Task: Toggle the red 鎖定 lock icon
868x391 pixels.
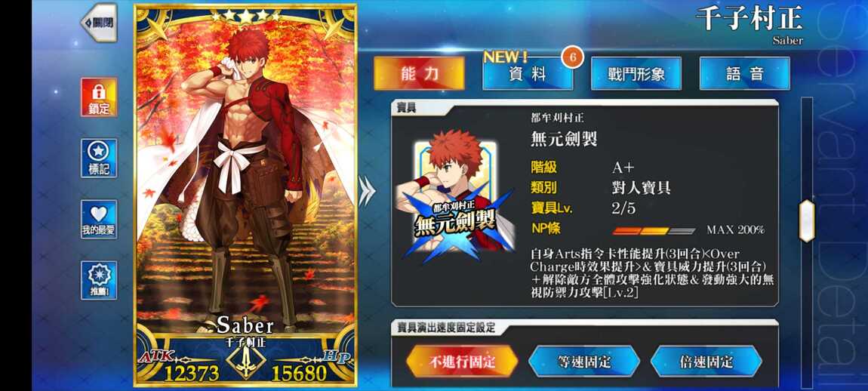Action: click(99, 97)
